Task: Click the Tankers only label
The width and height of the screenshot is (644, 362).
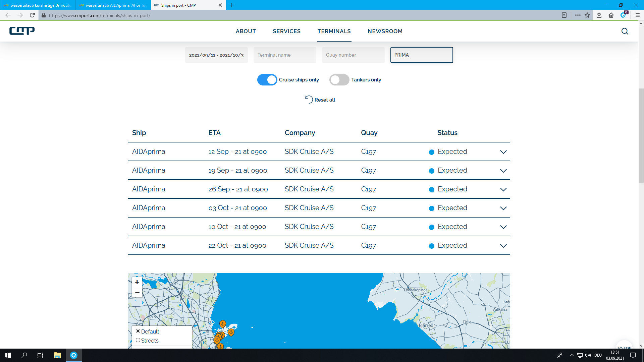Action: pos(366,80)
